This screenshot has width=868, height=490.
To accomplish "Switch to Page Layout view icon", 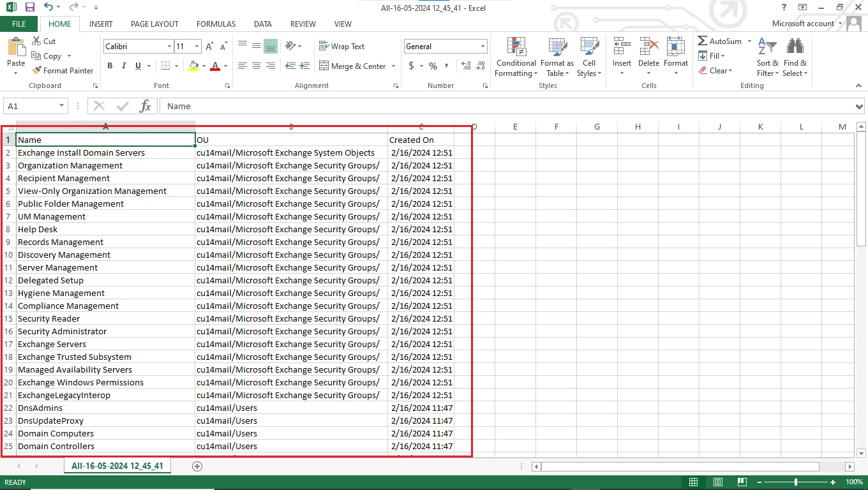I will [x=718, y=482].
